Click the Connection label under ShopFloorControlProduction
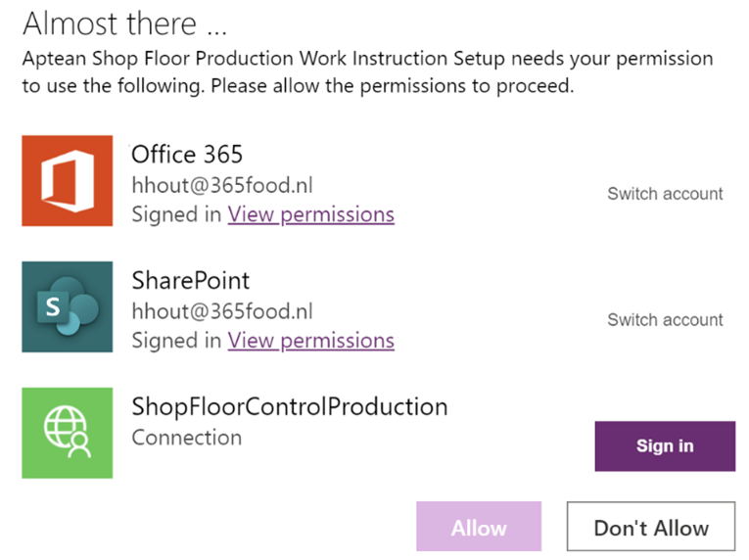This screenshot has height=560, width=749. pos(186,438)
